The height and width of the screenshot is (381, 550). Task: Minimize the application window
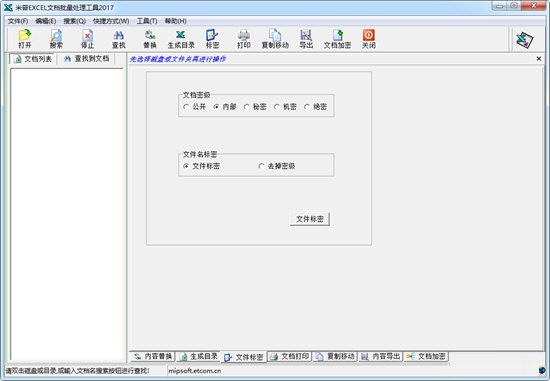(x=500, y=6)
